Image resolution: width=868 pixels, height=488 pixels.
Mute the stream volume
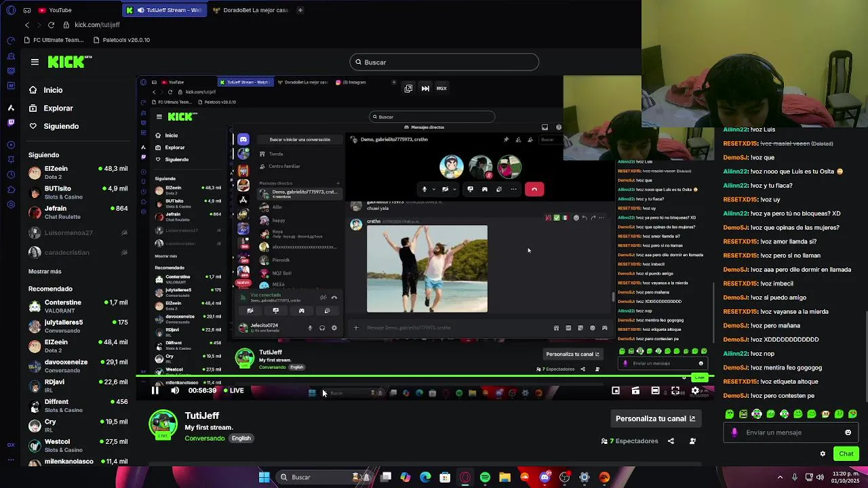pos(175,390)
